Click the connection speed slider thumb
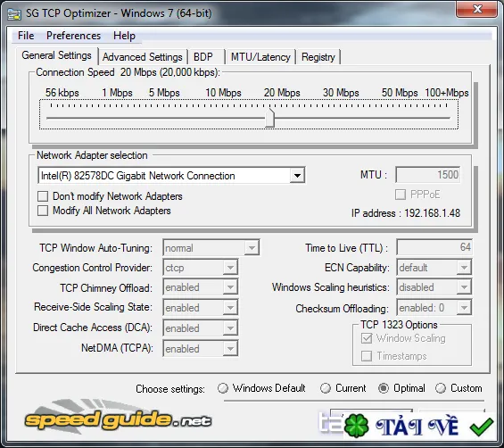 (x=269, y=118)
